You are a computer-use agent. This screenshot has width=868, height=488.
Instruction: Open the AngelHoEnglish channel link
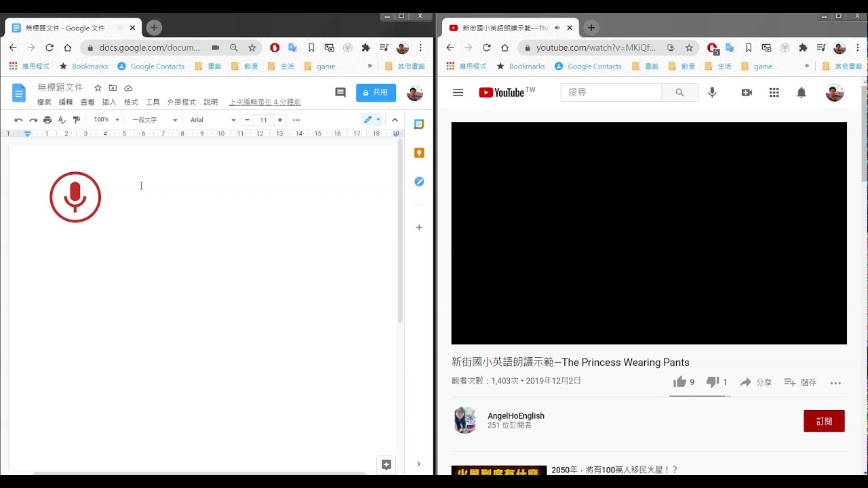pyautogui.click(x=515, y=415)
